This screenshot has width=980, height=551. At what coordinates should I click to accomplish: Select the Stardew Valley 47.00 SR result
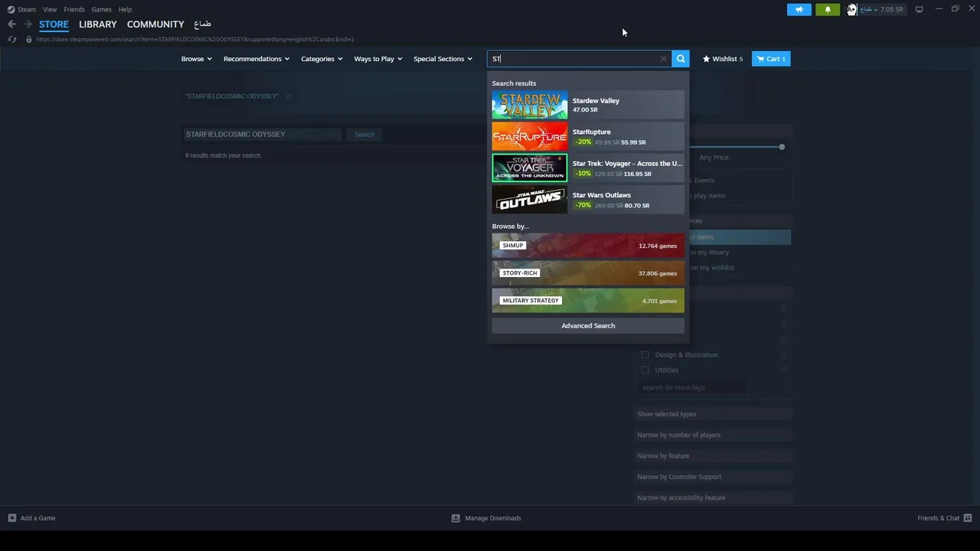pos(588,105)
